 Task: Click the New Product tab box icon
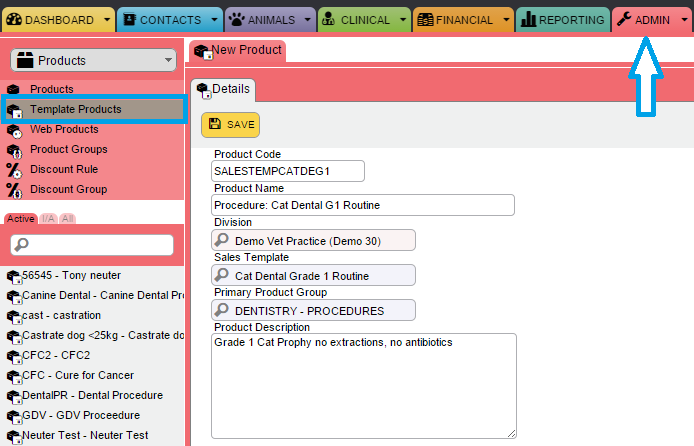point(203,52)
